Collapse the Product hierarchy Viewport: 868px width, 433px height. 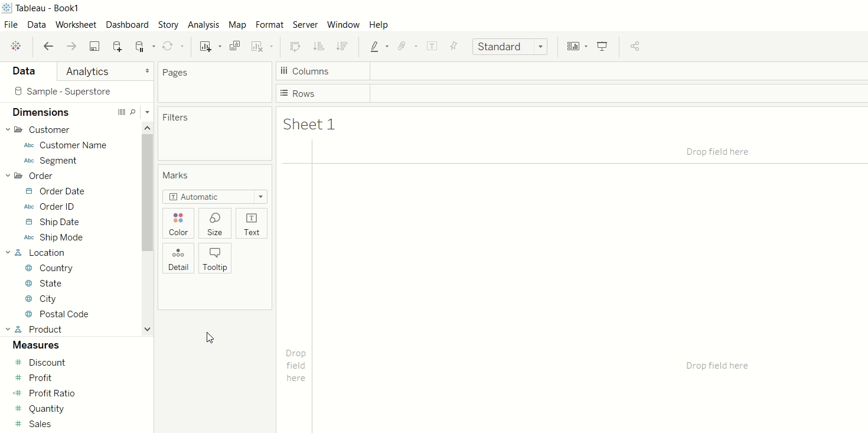point(8,329)
